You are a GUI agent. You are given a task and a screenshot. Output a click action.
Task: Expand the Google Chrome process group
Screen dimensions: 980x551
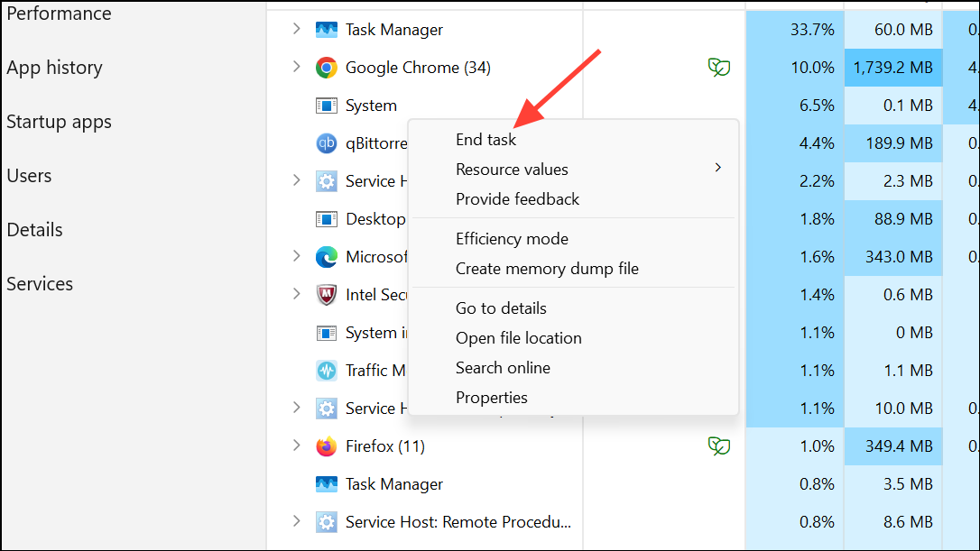click(x=295, y=67)
